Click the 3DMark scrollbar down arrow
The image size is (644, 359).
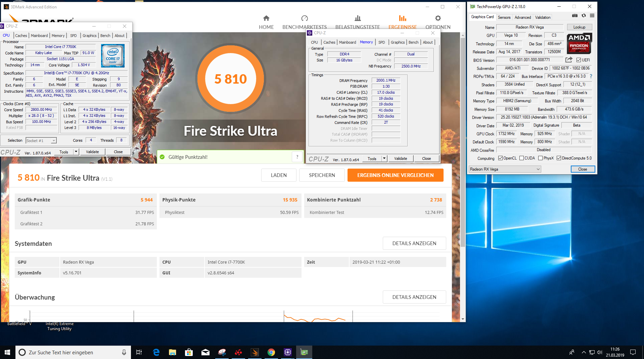463,319
